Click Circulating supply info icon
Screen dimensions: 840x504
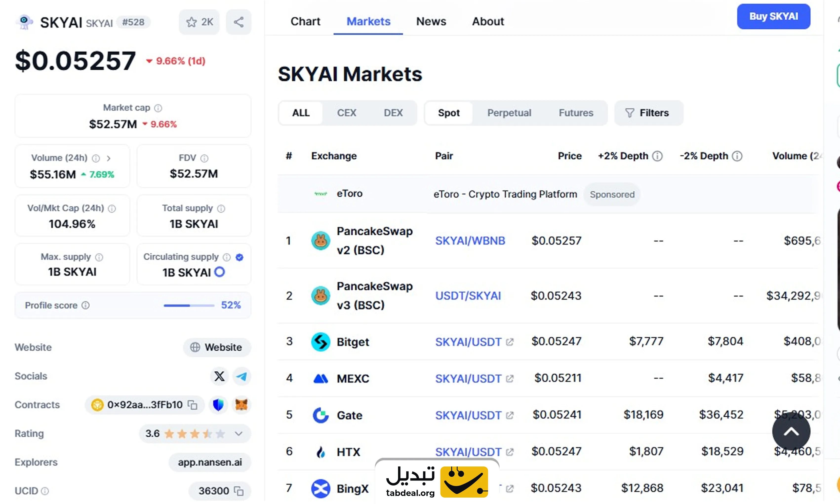(227, 257)
